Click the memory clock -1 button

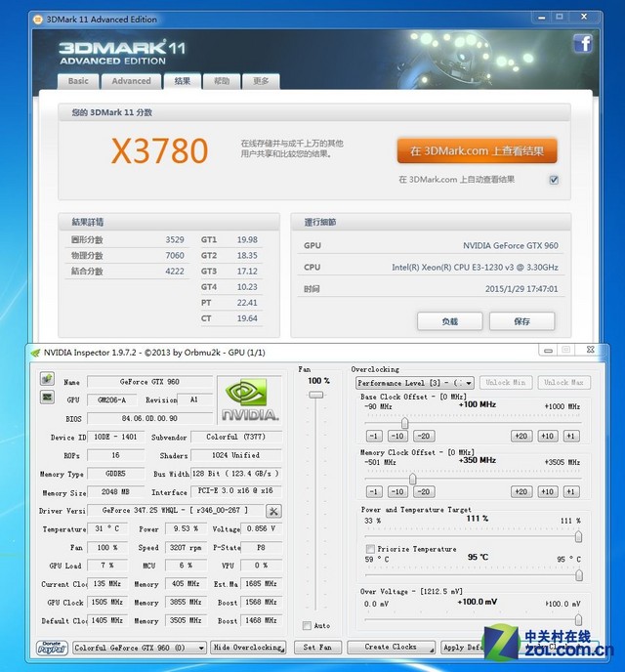pyautogui.click(x=374, y=491)
